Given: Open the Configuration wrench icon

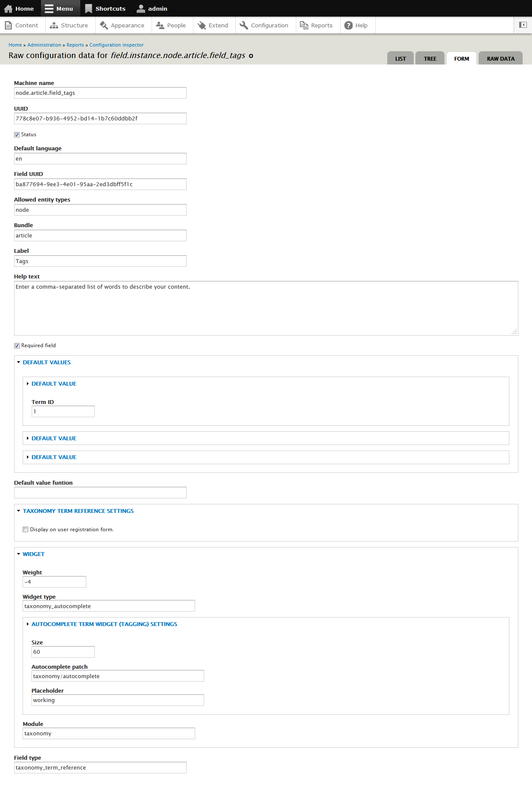Looking at the screenshot, I should (x=244, y=25).
